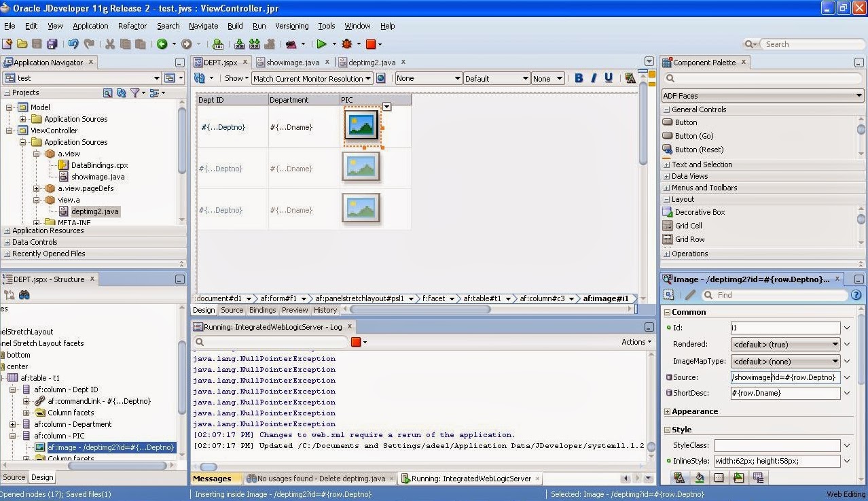Run the application with the green Run button
868x501 pixels.
coord(321,43)
